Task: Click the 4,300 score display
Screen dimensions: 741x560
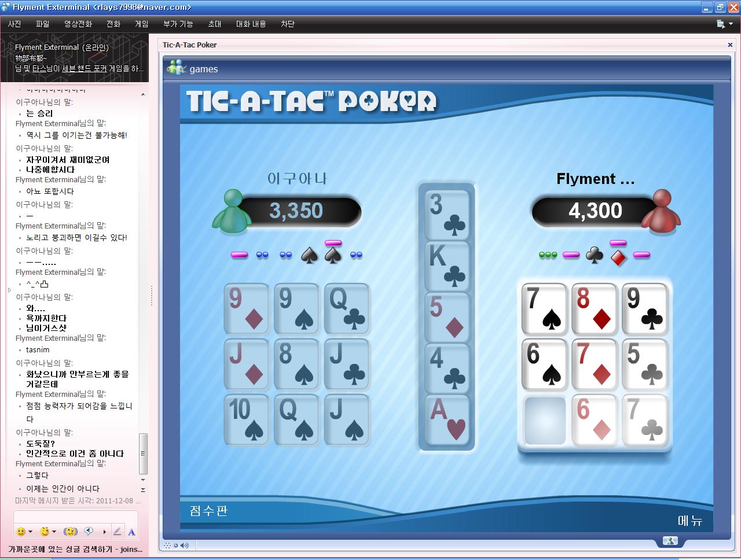Action: pos(596,211)
